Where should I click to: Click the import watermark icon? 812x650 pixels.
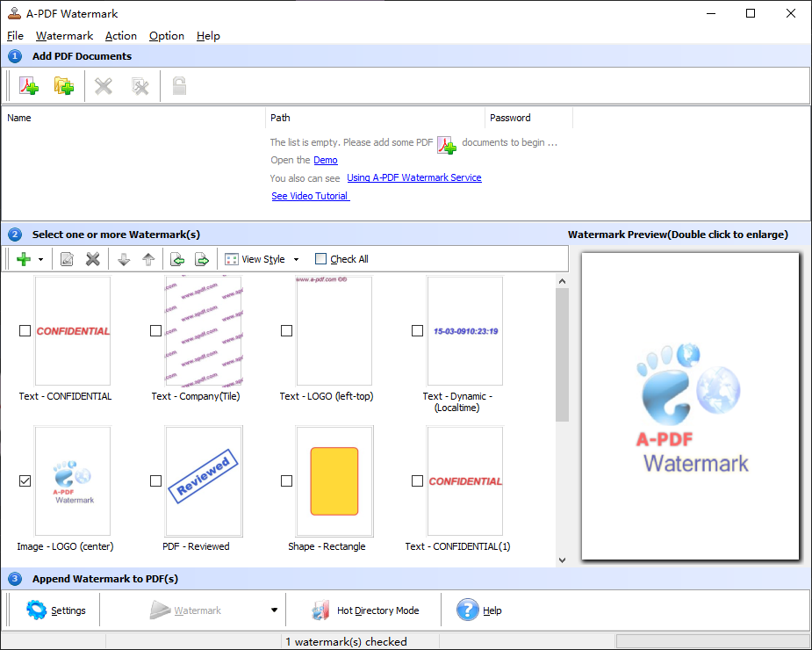tap(177, 259)
